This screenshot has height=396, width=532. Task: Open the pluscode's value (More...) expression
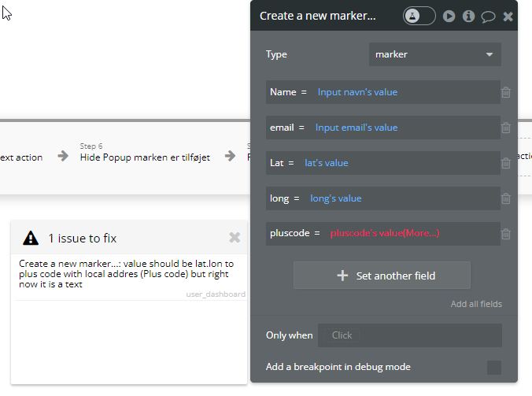pos(384,233)
